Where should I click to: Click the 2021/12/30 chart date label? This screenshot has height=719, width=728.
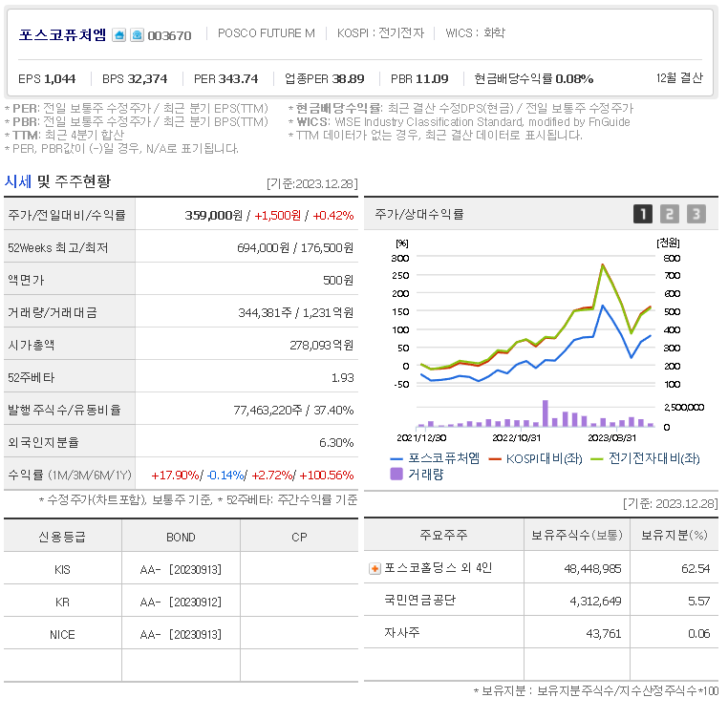[421, 437]
